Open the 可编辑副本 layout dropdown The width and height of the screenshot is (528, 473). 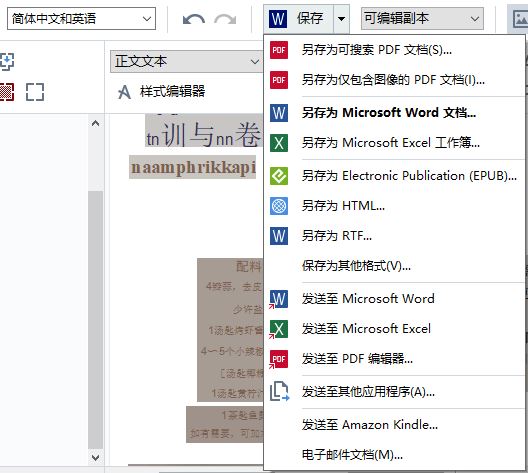(422, 19)
